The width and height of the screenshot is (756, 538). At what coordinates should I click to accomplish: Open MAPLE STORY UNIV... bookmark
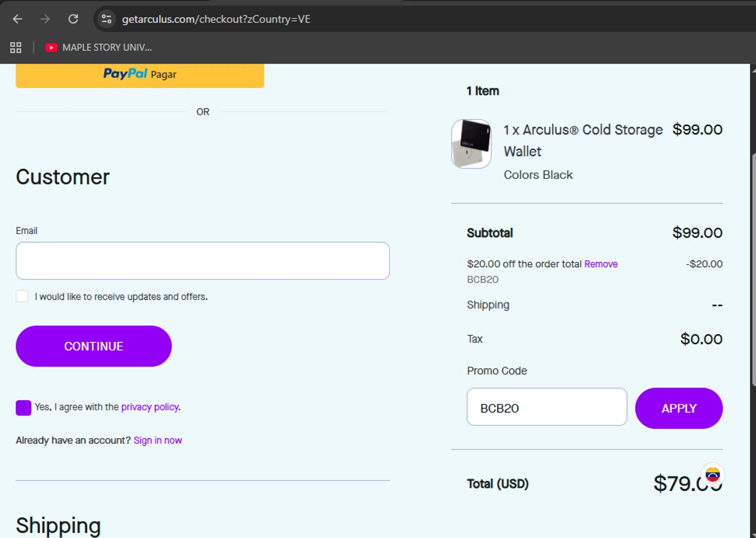point(98,47)
